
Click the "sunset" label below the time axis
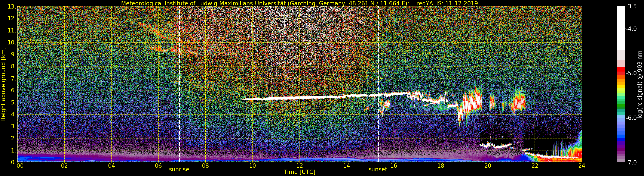(x=378, y=170)
